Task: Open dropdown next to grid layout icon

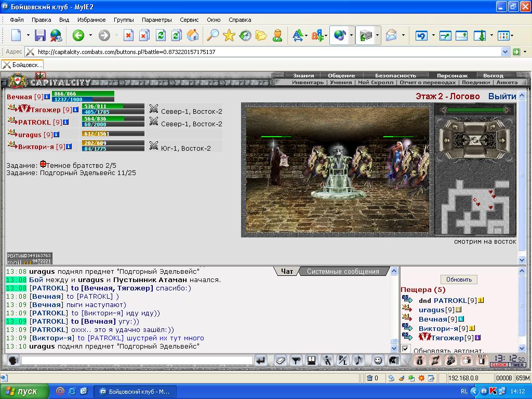Action: coord(512,35)
